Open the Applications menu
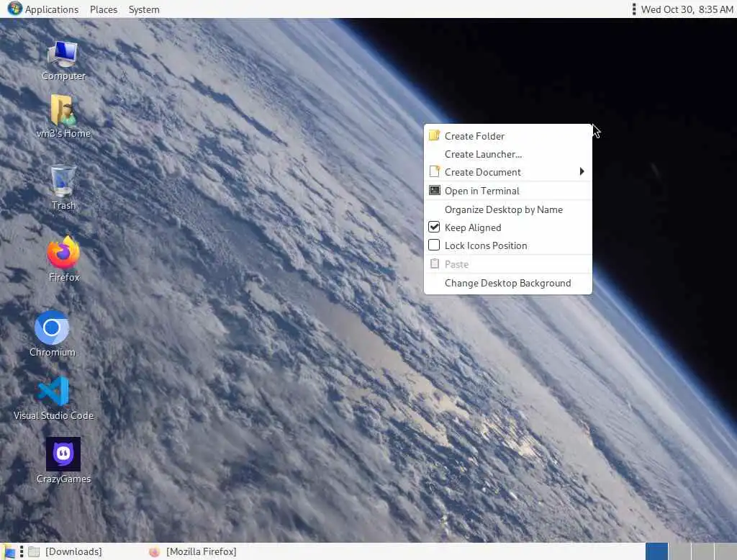Viewport: 737px width, 560px height. tap(51, 9)
